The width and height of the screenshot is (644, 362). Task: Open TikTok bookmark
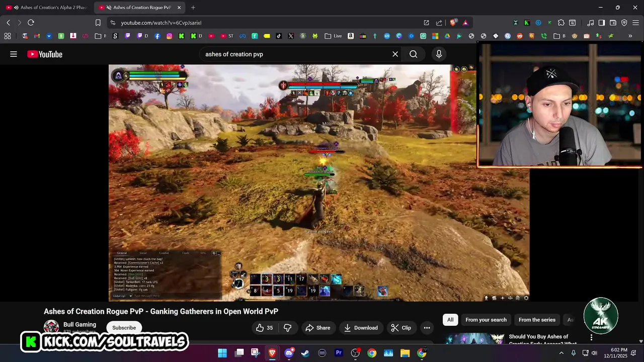click(279, 36)
